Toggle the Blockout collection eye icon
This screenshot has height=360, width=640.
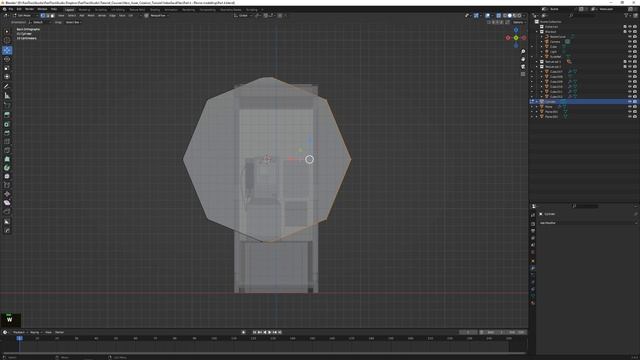click(x=630, y=31)
